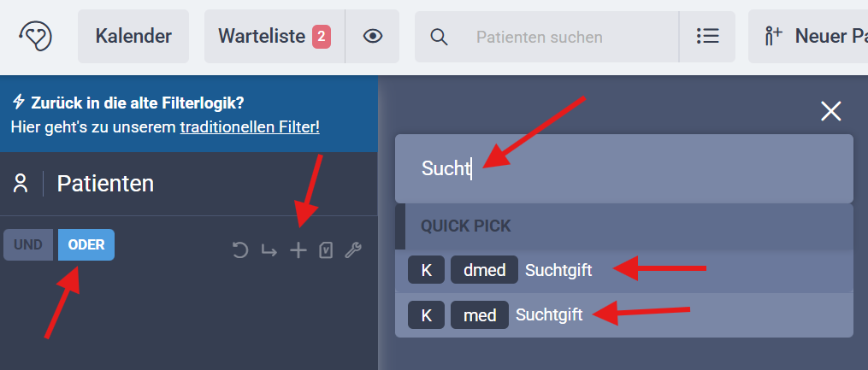
Task: Close the filter search panel
Action: click(x=830, y=111)
